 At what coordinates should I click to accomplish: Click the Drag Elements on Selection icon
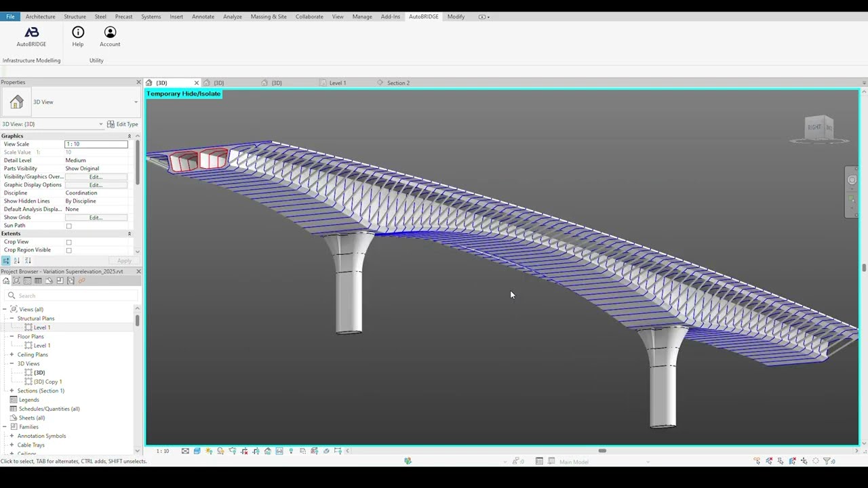804,461
